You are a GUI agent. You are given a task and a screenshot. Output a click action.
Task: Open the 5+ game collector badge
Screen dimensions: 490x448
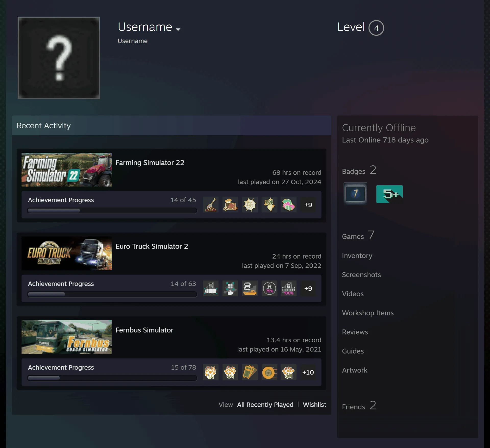tap(389, 194)
